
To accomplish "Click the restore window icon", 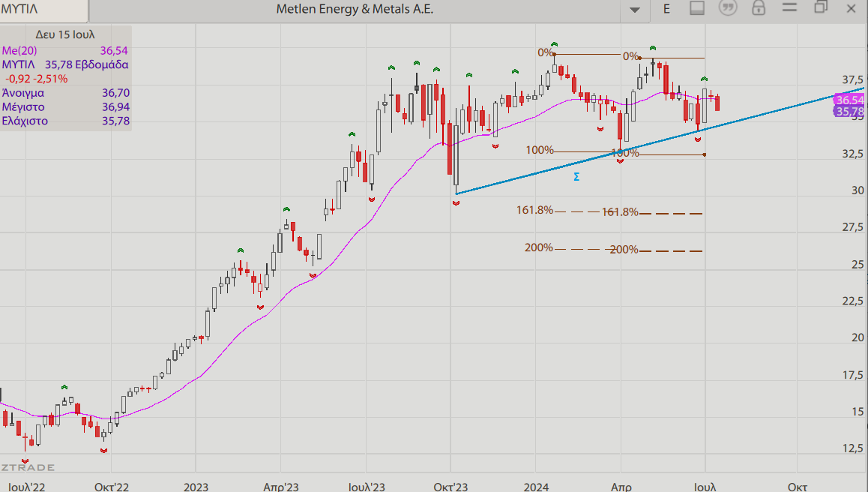I will (x=820, y=7).
